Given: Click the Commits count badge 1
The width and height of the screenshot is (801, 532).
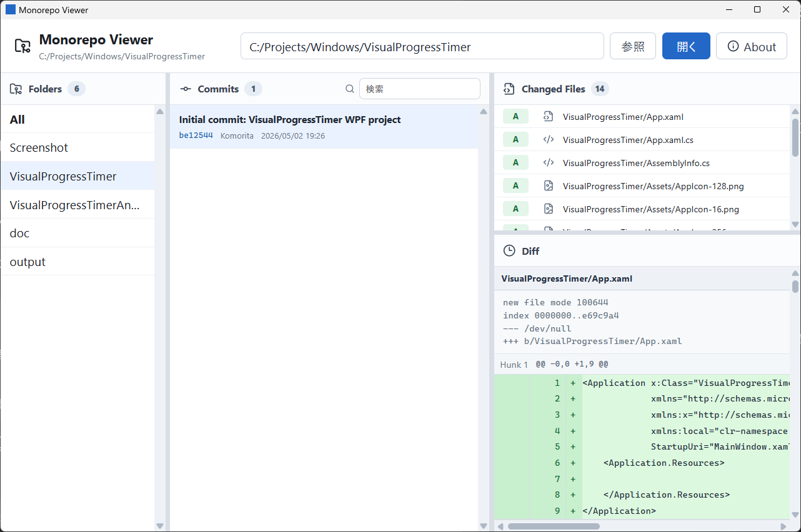Looking at the screenshot, I should pyautogui.click(x=253, y=89).
